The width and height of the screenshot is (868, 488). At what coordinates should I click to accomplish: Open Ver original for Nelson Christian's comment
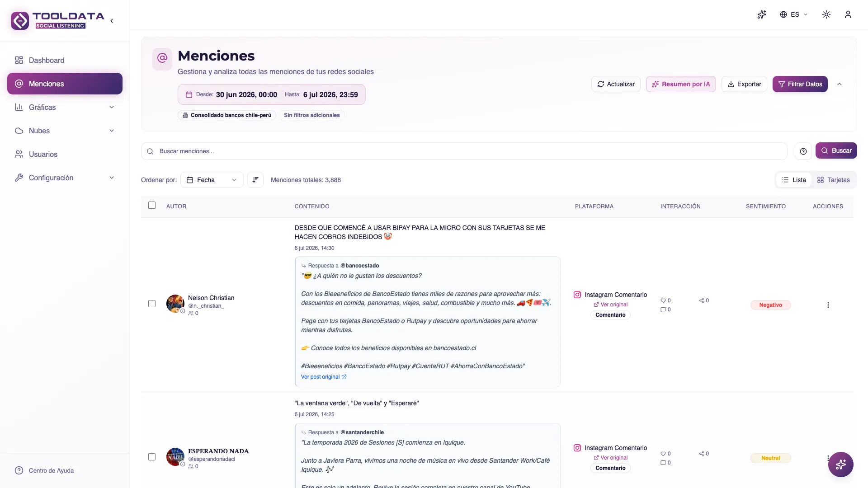(610, 305)
